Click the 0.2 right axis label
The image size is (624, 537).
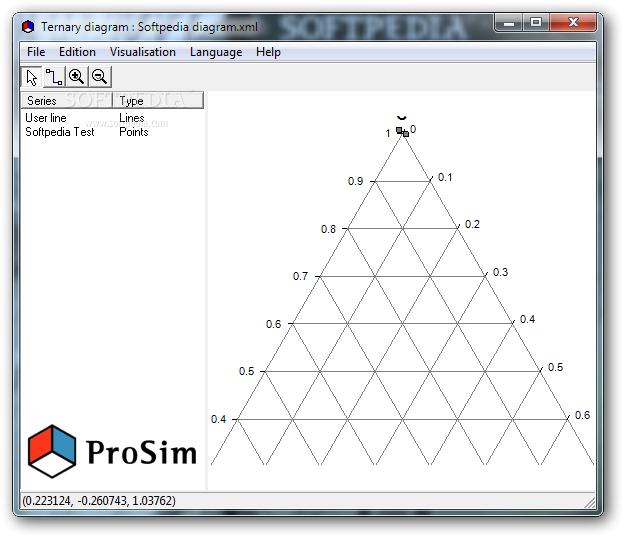point(472,224)
